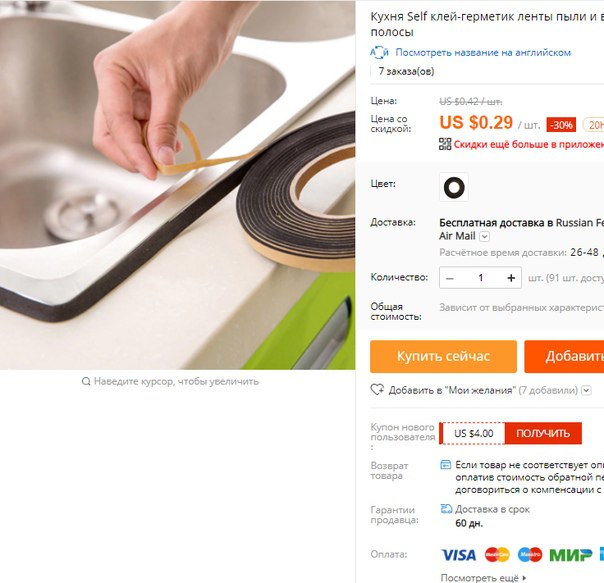The height and width of the screenshot is (583, 604).
Task: Increase quantity with the plus button
Action: [x=511, y=278]
